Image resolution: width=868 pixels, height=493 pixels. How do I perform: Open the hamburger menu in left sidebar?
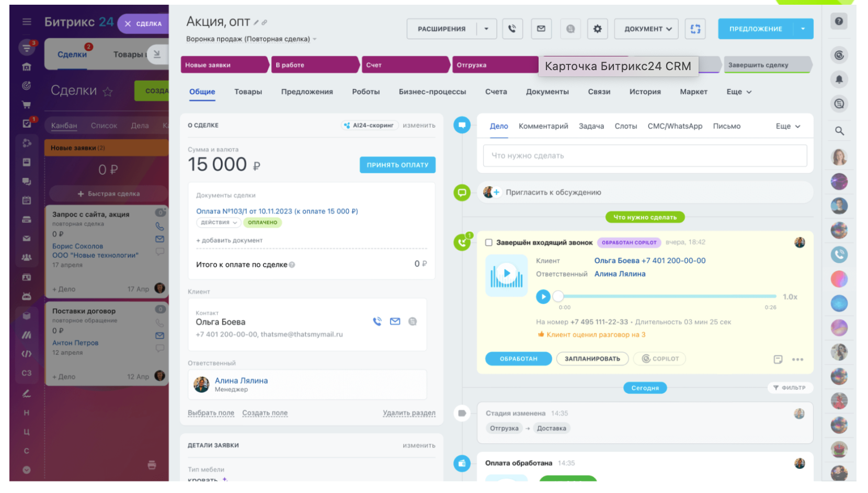click(27, 21)
